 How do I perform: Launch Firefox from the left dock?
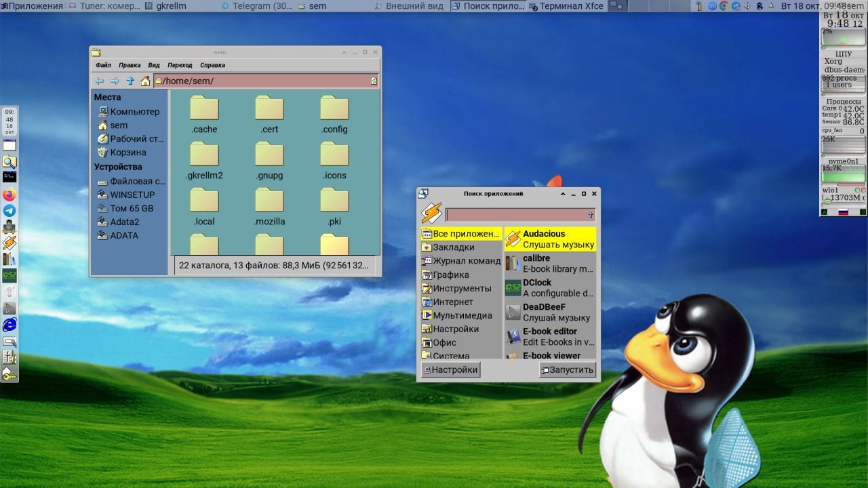coord(9,195)
